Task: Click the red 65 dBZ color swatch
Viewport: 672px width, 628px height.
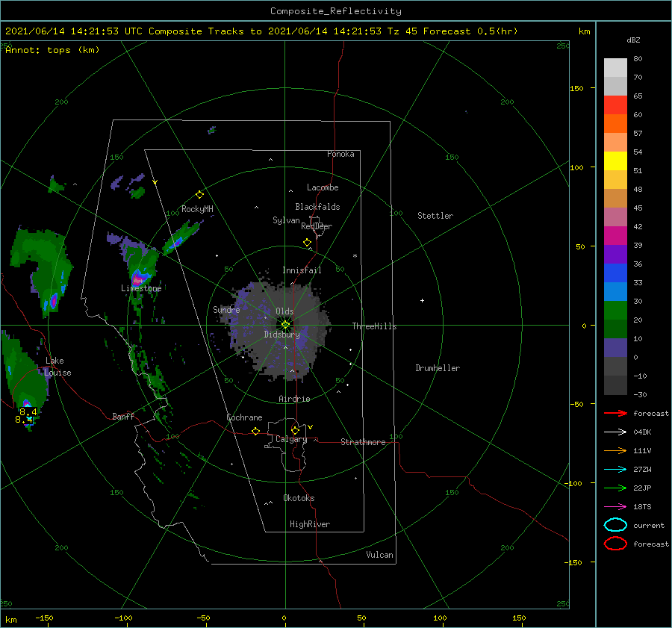Action: point(615,105)
